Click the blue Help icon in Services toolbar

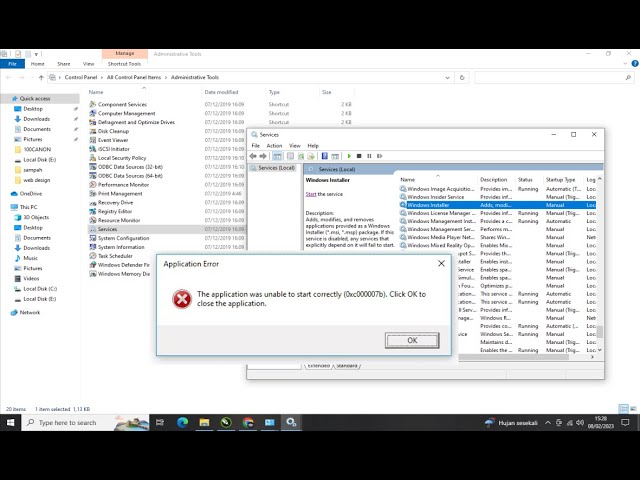[x=325, y=156]
